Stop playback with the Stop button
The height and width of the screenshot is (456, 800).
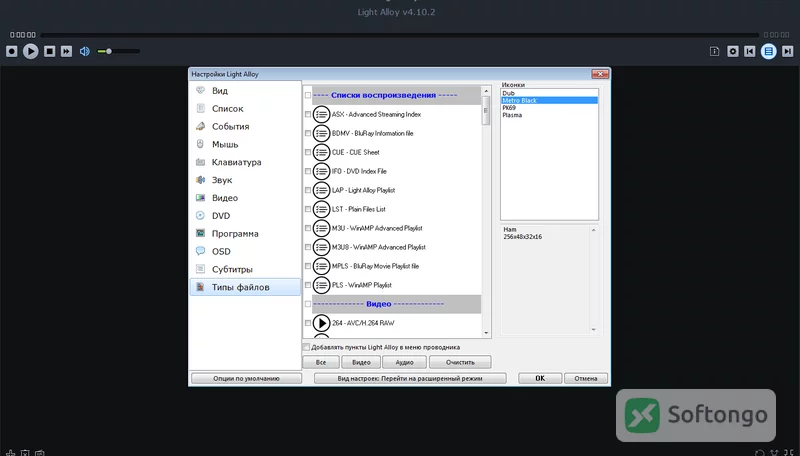(x=49, y=51)
